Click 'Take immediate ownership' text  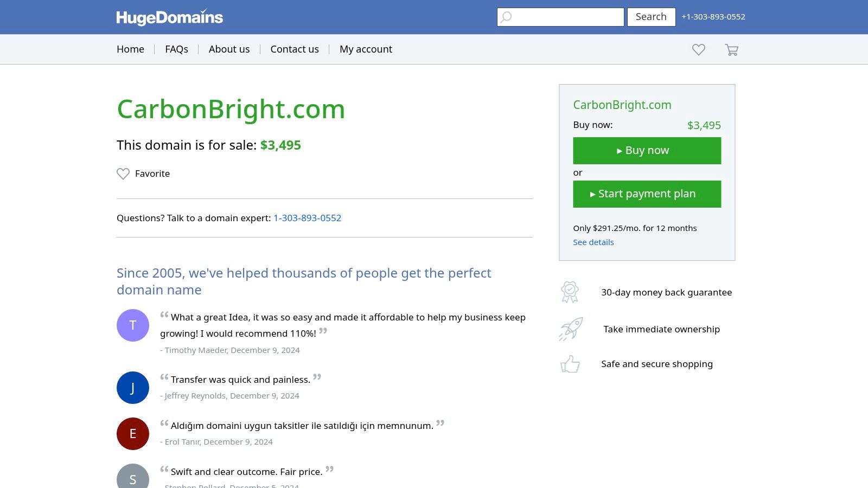click(661, 329)
